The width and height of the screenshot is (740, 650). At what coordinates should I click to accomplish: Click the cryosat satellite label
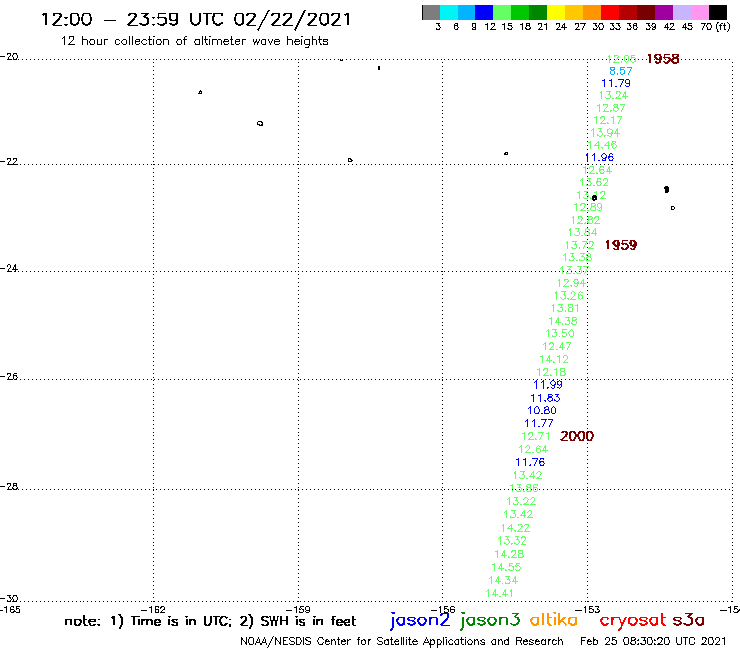tap(633, 620)
